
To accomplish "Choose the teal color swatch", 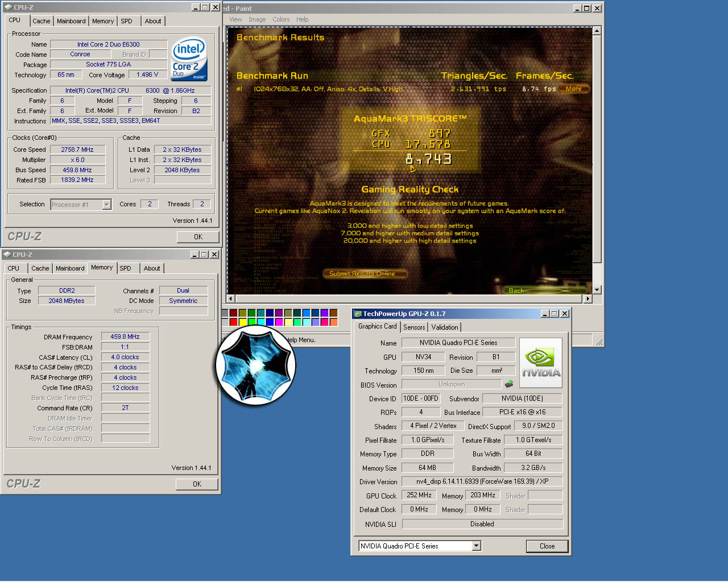I will [x=260, y=313].
